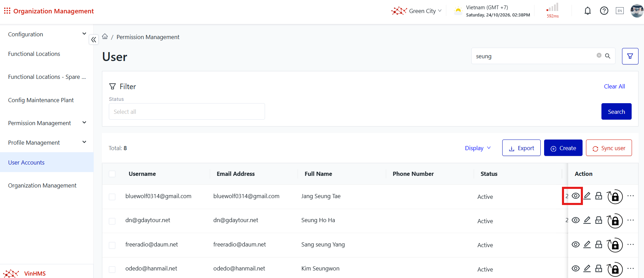Toggle the filter panel funnel button
Image resolution: width=644 pixels, height=278 pixels.
click(x=630, y=56)
